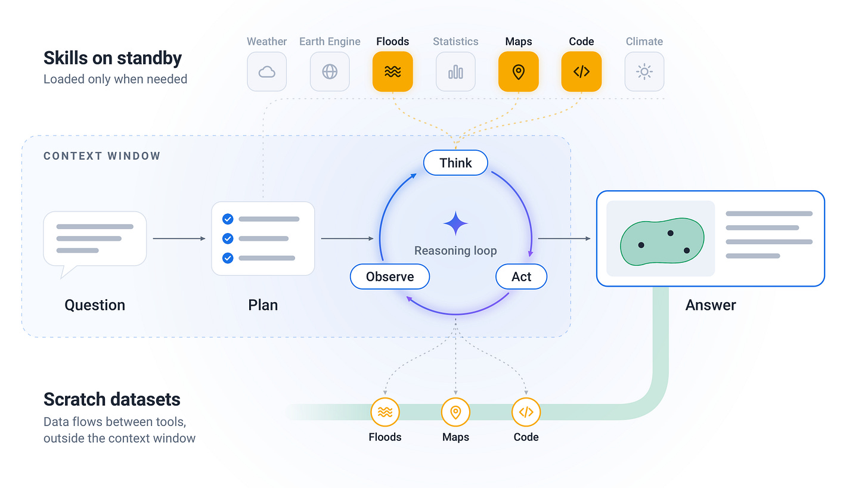
Task: Click the sparkle star in Reasoning loop
Action: point(455,223)
